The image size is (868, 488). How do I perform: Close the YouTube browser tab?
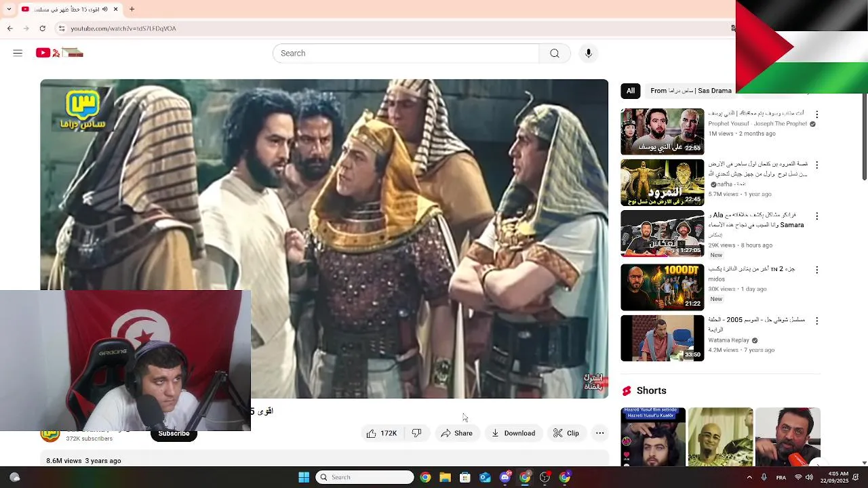point(115,9)
